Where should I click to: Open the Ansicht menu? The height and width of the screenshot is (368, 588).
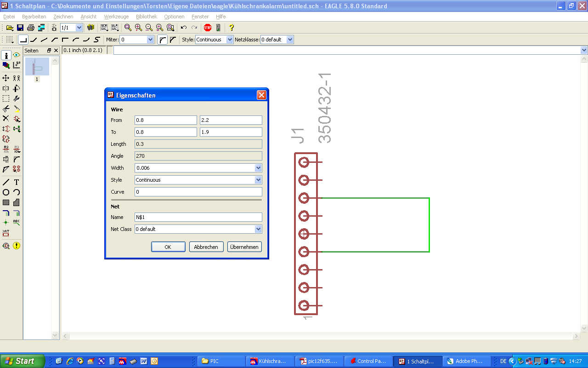[x=89, y=17]
